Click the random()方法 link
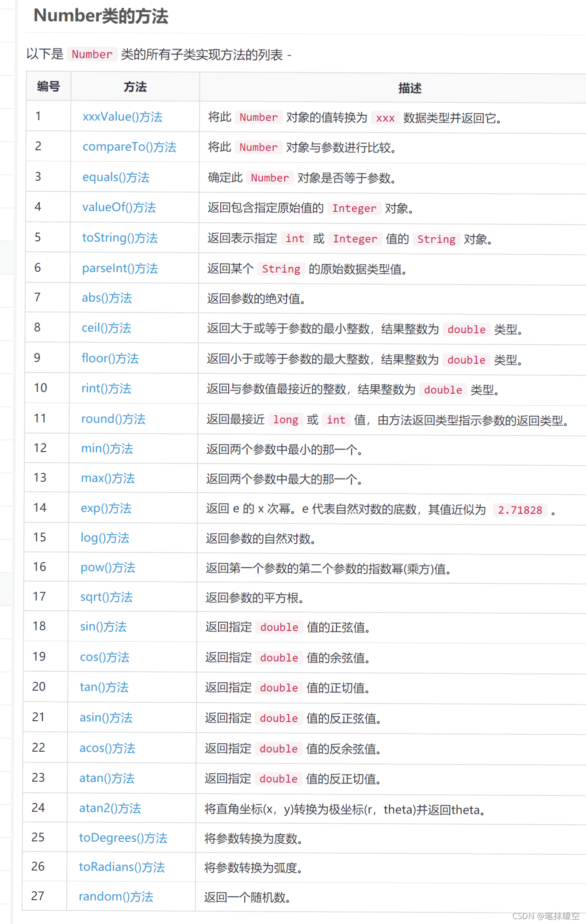 point(116,897)
